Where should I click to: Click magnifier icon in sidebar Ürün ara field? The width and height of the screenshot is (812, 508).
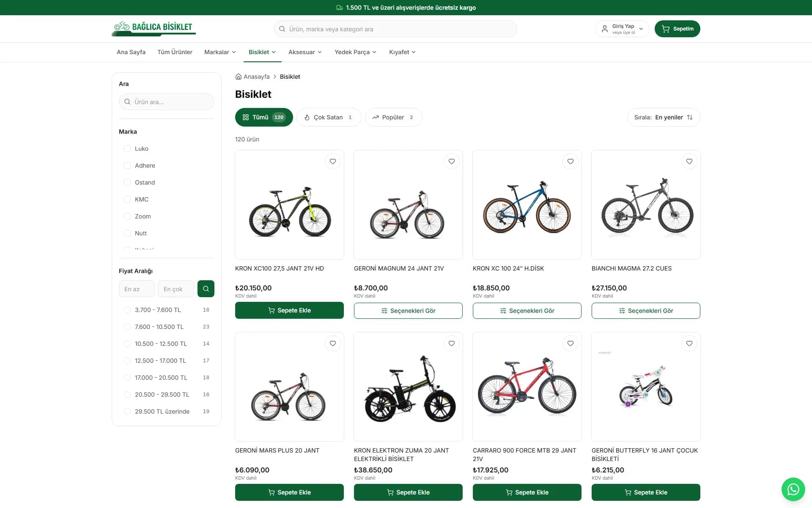127,102
